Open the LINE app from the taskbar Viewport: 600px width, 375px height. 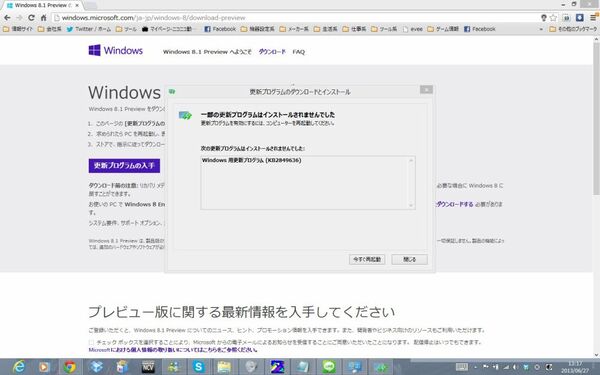[329, 367]
